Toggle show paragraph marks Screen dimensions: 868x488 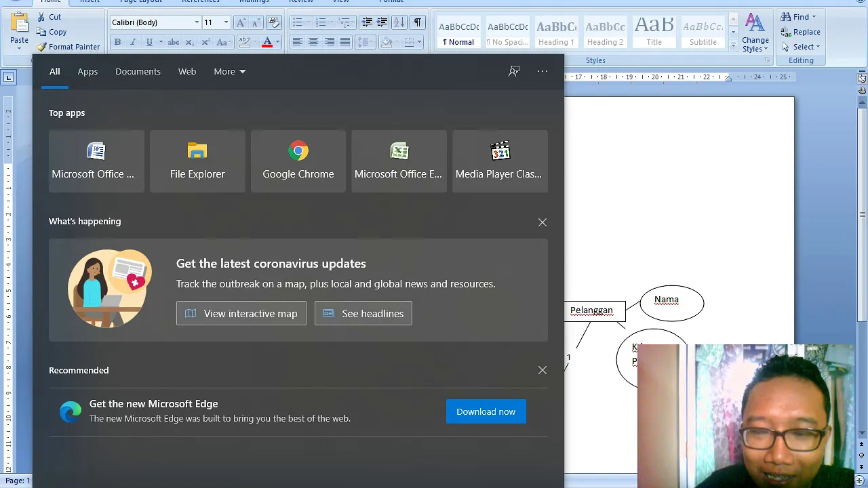(418, 22)
